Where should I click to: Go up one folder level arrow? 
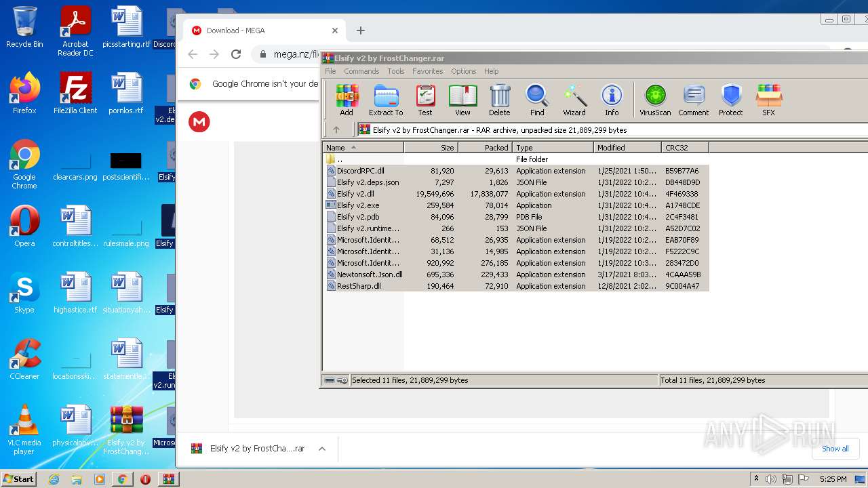[336, 130]
